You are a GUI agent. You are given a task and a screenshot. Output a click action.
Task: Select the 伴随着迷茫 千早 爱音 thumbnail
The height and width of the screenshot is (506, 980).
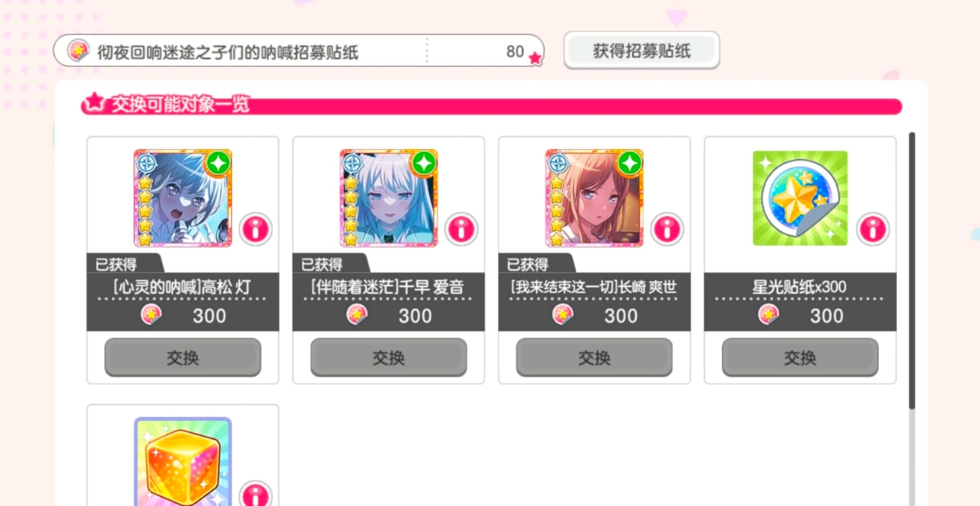pyautogui.click(x=388, y=198)
